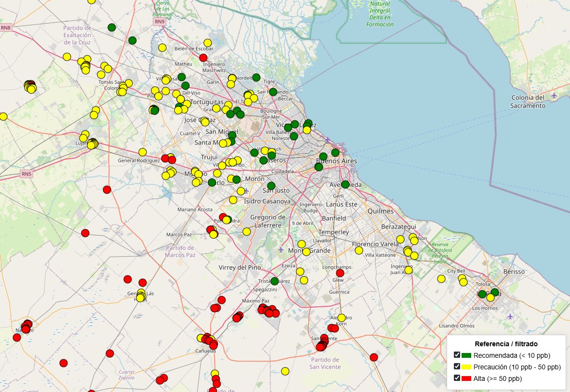Click the RN8 road shield label

(x=7, y=28)
